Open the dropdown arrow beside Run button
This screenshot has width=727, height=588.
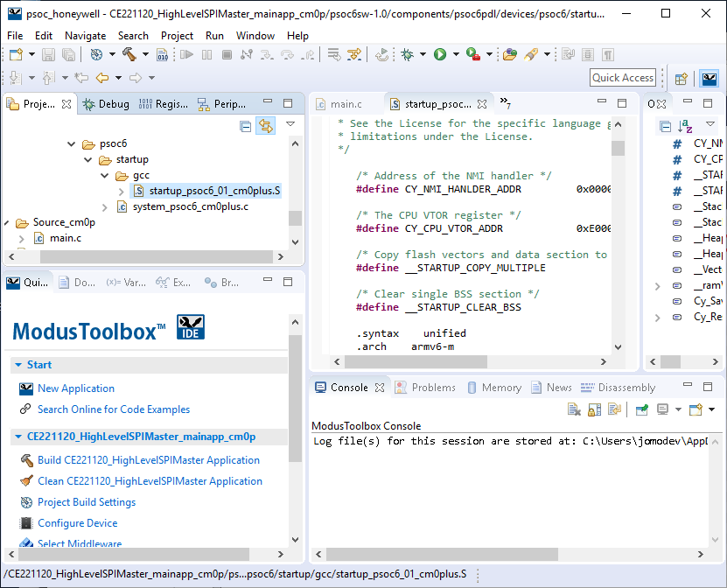pos(455,54)
